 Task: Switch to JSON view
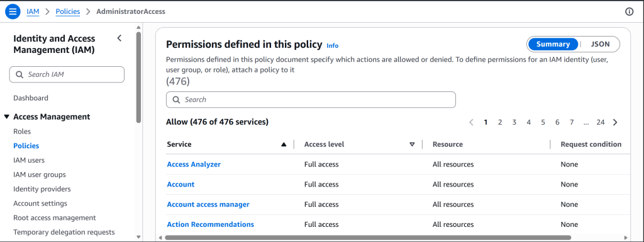click(600, 45)
